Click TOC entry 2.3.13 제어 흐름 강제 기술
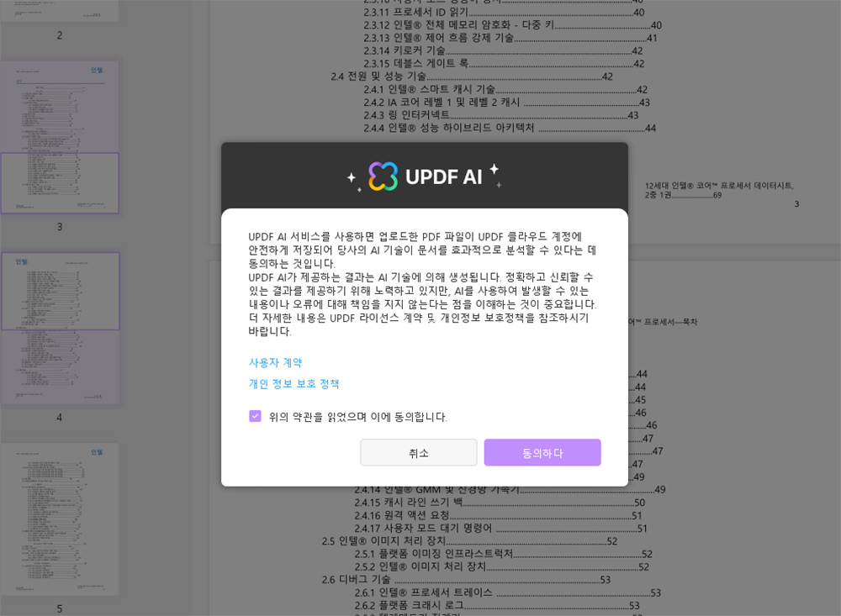Viewport: 841px width, 616px height. point(510,38)
